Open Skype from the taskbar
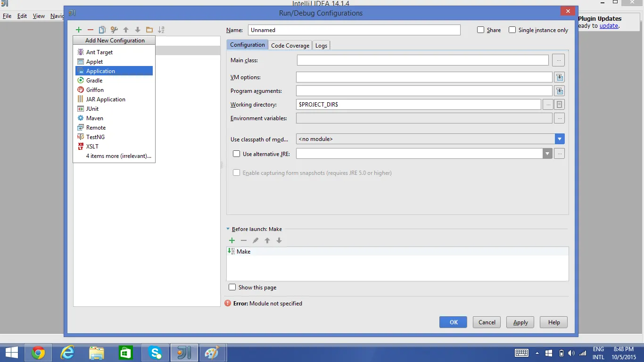 pyautogui.click(x=155, y=353)
